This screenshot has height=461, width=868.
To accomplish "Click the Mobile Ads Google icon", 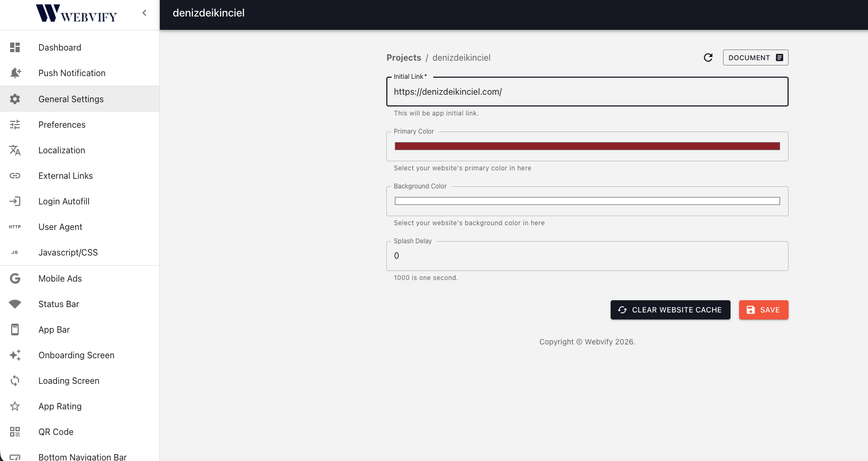I will [x=15, y=278].
